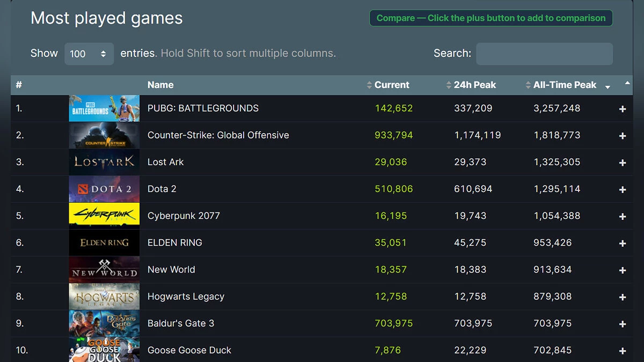Image resolution: width=644 pixels, height=362 pixels.
Task: Click the plus icon in Dota 2 row
Action: click(623, 189)
